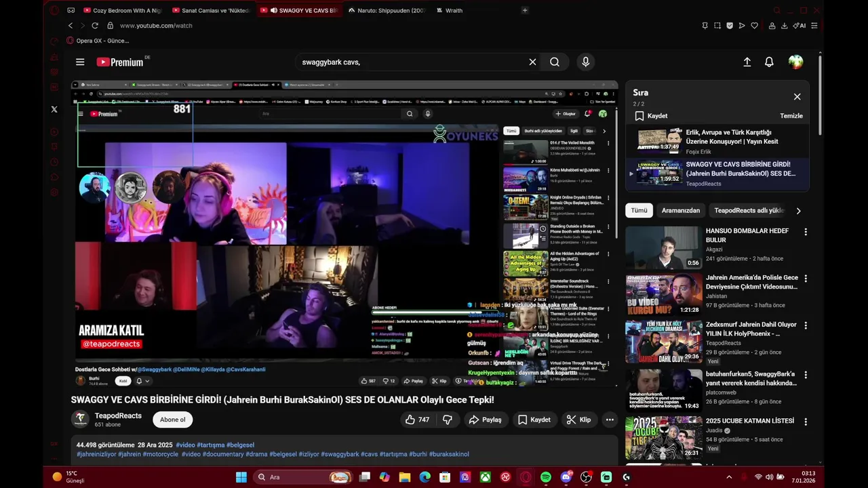Select the Tümü filter chip
Screen dimensions: 868x488
pos(639,210)
